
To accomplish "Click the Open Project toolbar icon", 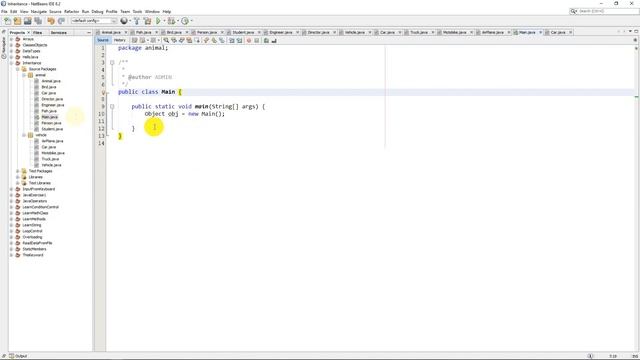I will [27, 21].
